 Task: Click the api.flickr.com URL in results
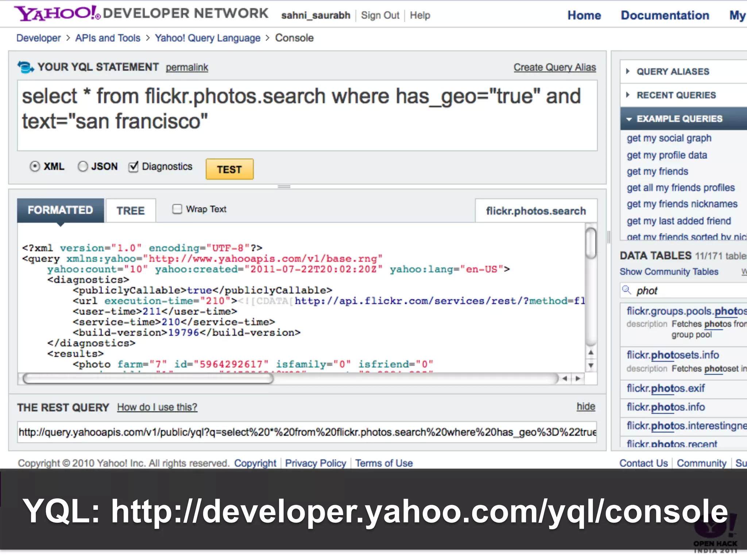coord(440,301)
